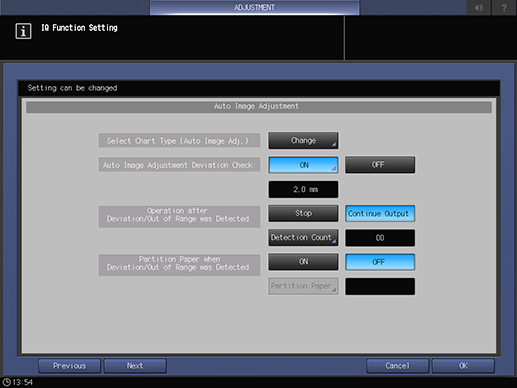The height and width of the screenshot is (388, 517).
Task: Open Change for Select Chart Type
Action: [x=303, y=141]
